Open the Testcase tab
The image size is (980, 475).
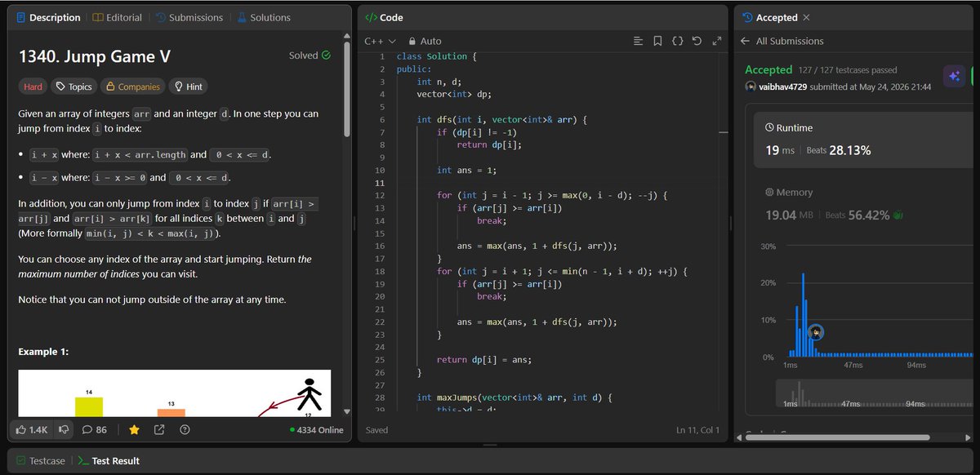40,460
